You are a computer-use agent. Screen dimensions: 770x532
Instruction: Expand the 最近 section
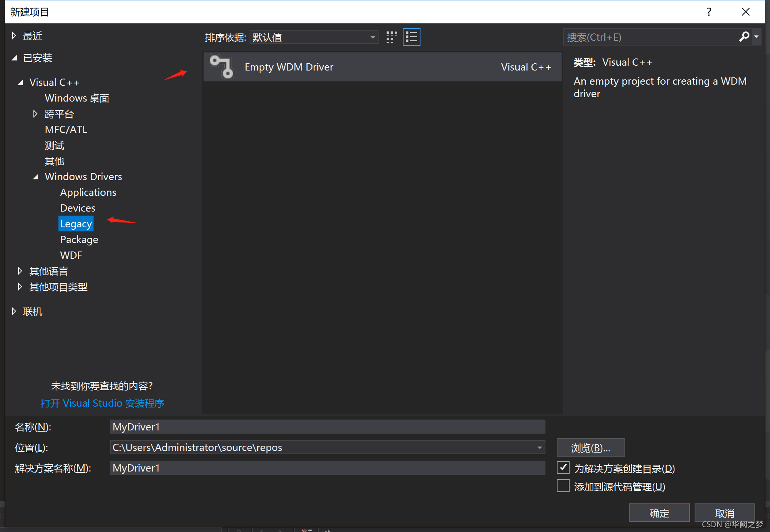(x=14, y=36)
